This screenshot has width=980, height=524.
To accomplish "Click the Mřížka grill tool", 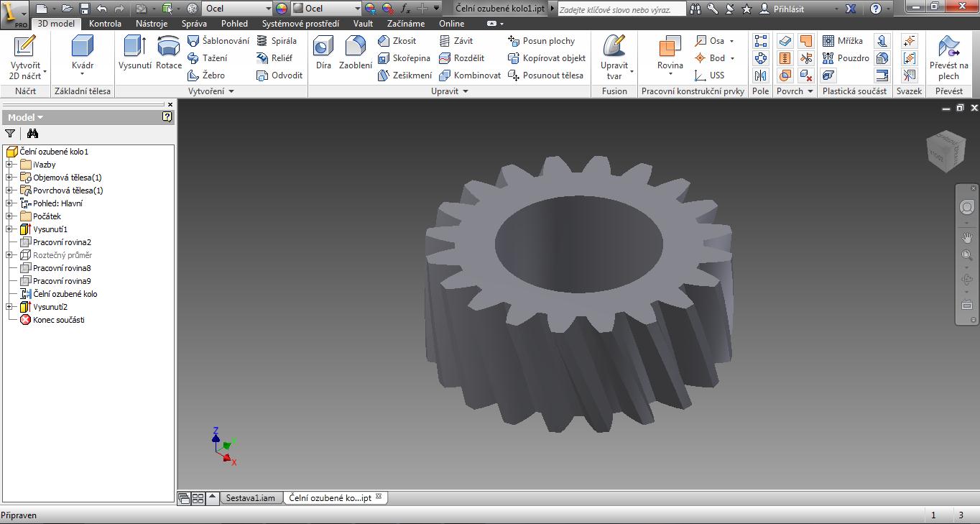I will [x=843, y=41].
